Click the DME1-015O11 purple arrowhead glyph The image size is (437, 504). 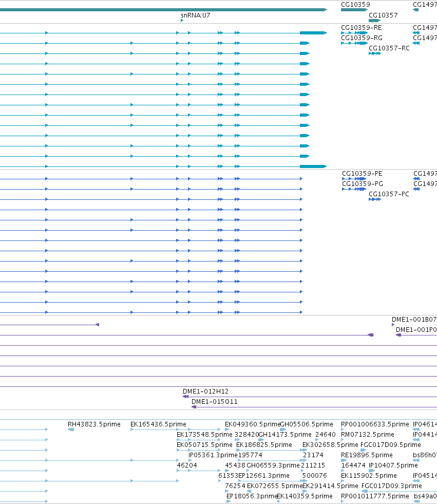[194, 407]
